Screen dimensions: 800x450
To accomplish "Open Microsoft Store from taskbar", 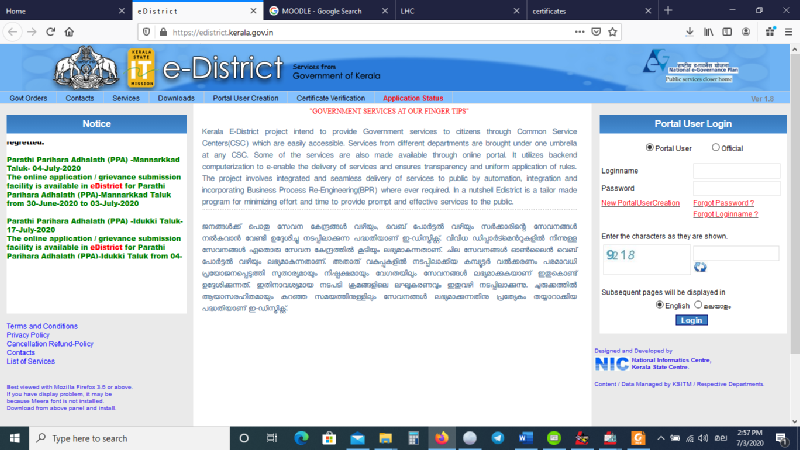I will pyautogui.click(x=329, y=438).
